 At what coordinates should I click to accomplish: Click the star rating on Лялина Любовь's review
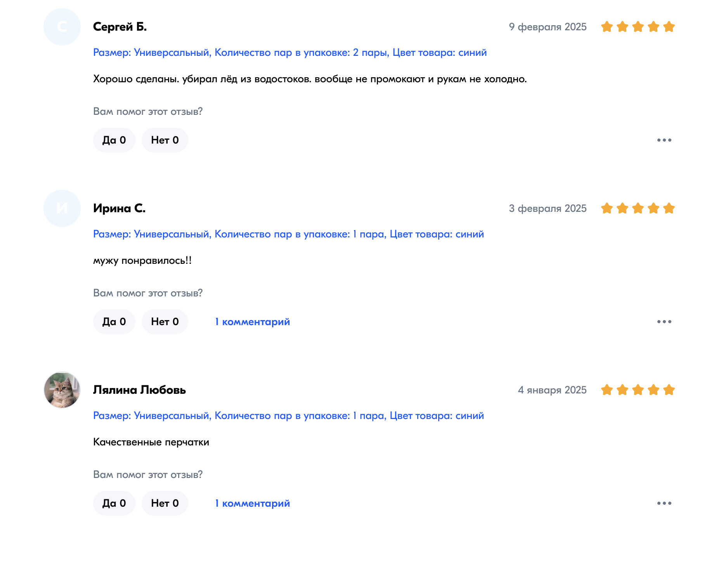coord(638,390)
